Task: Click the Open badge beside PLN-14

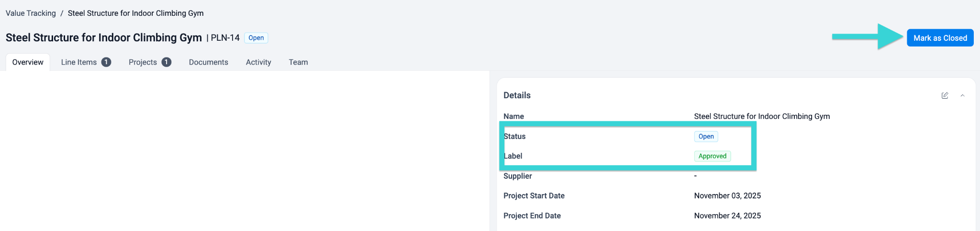Action: pos(256,38)
